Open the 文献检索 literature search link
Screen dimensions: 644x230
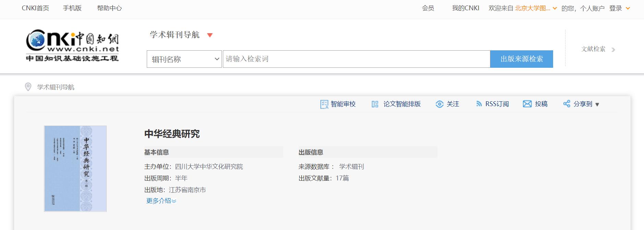click(x=593, y=49)
